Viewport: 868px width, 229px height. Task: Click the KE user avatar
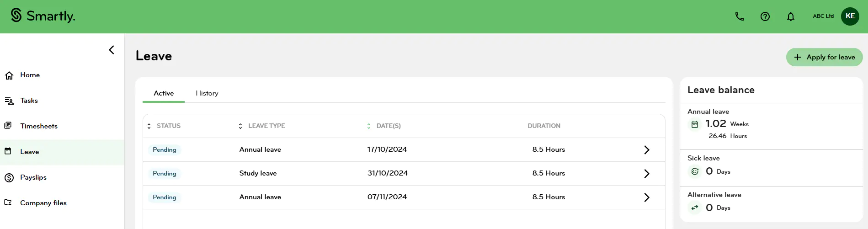point(850,16)
